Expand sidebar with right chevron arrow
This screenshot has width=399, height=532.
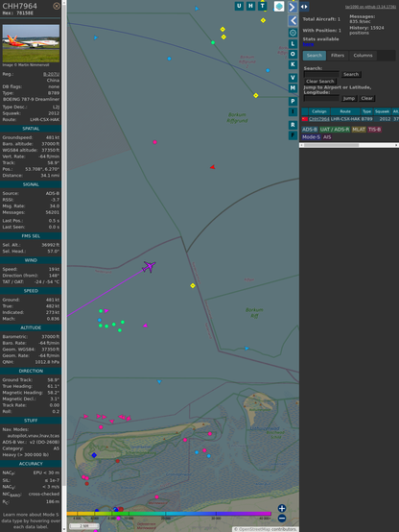[293, 7]
